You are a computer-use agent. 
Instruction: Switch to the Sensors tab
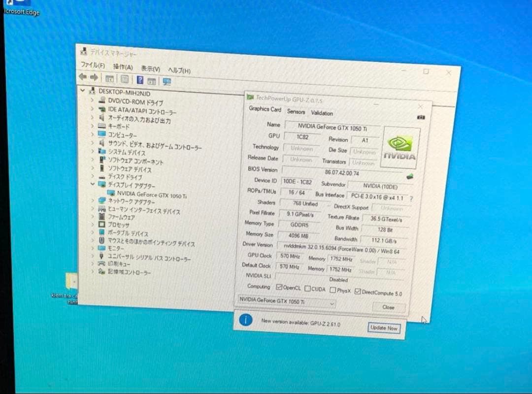(x=296, y=112)
